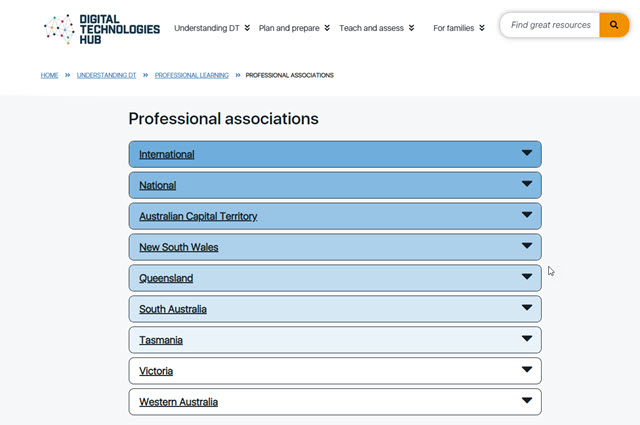
Task: Expand the National accordion arrow
Action: (x=527, y=185)
